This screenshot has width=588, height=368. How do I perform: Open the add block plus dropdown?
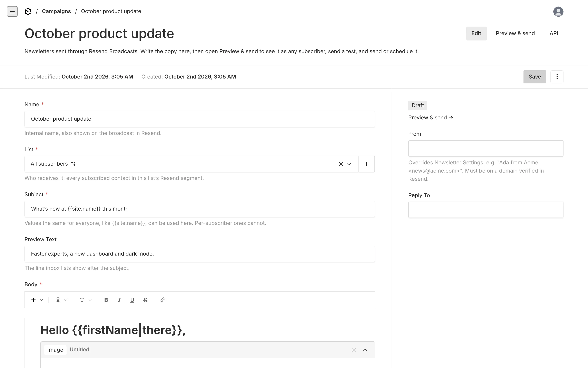pyautogui.click(x=37, y=300)
